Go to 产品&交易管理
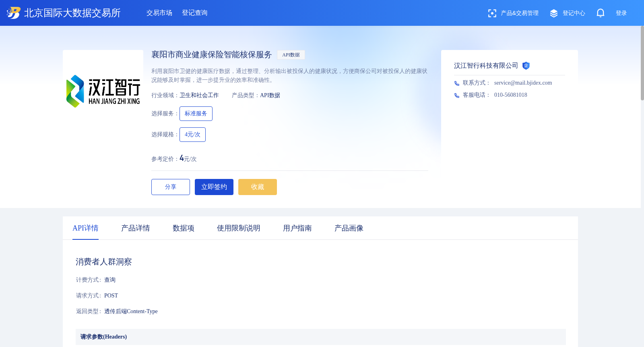Viewport: 644px width, 347px height. pyautogui.click(x=520, y=13)
